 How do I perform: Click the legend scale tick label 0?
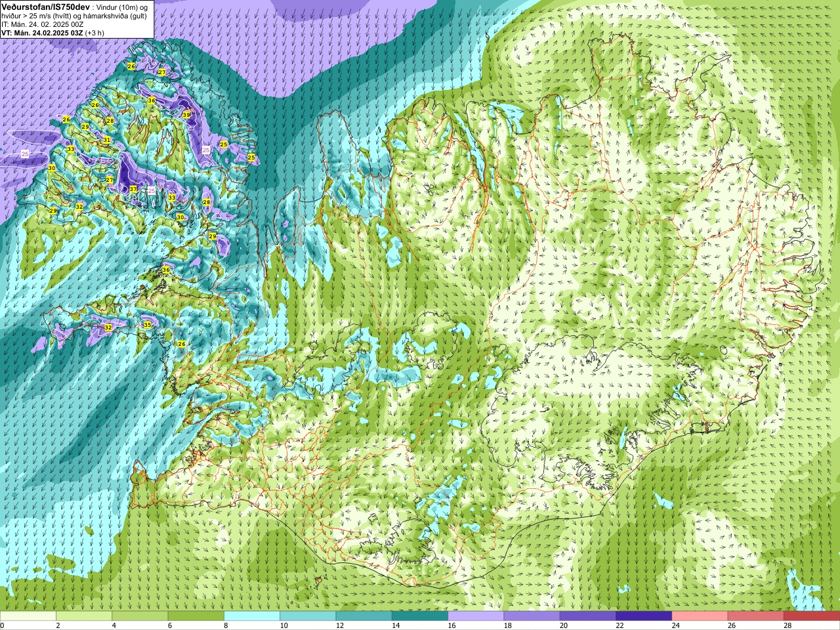tap(3, 625)
